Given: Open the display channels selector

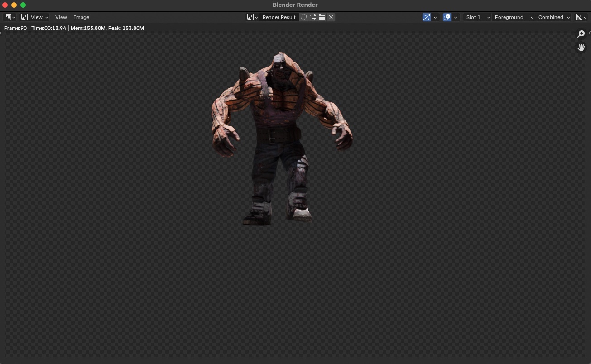Looking at the screenshot, I should 581,17.
